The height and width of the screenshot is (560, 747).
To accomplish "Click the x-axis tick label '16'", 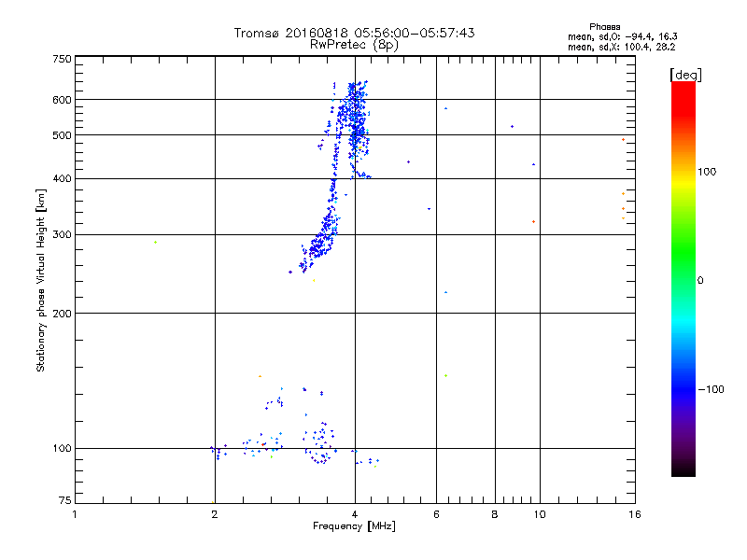I will pos(635,514).
